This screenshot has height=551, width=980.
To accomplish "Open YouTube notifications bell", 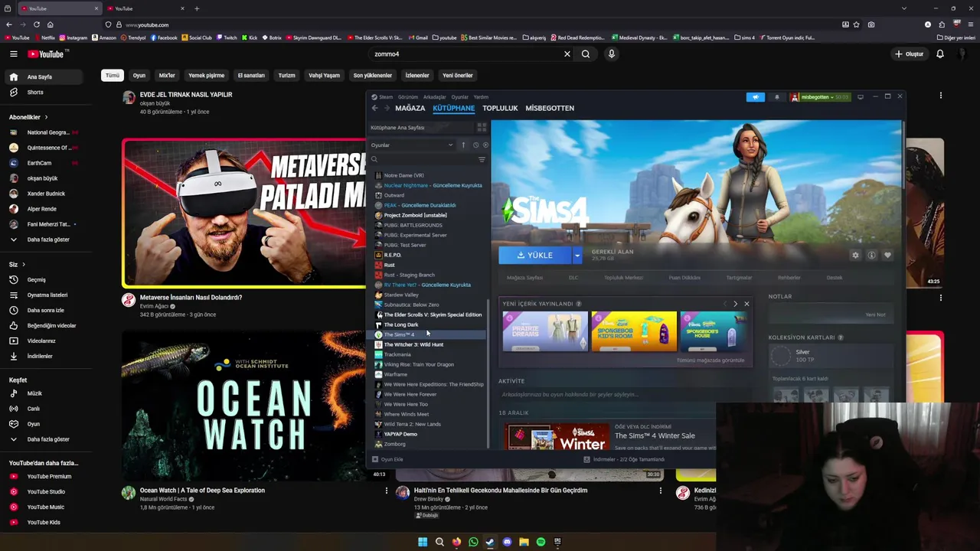I will click(940, 54).
